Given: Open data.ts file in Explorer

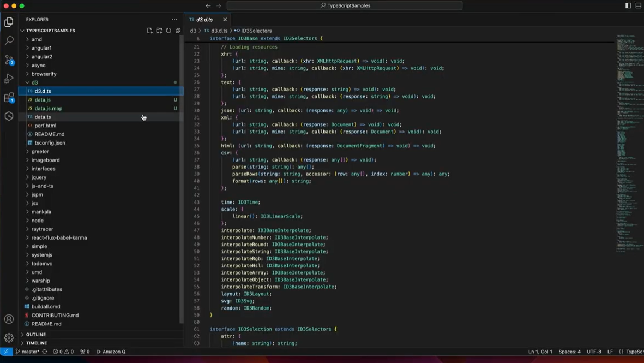Looking at the screenshot, I should (x=43, y=117).
